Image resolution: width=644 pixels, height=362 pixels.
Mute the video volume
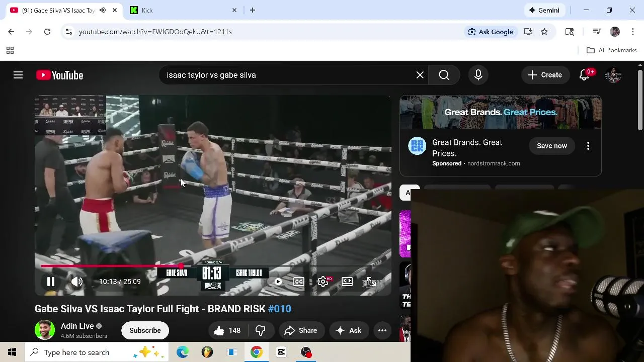(77, 282)
